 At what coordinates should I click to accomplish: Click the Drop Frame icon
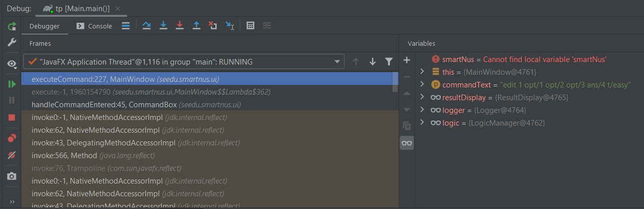coord(213,26)
